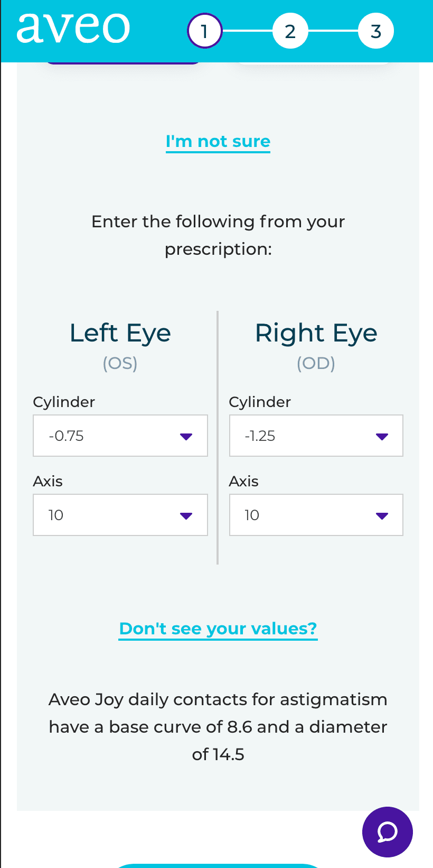433x868 pixels.
Task: Open "Don't see your values?" link
Action: [218, 629]
